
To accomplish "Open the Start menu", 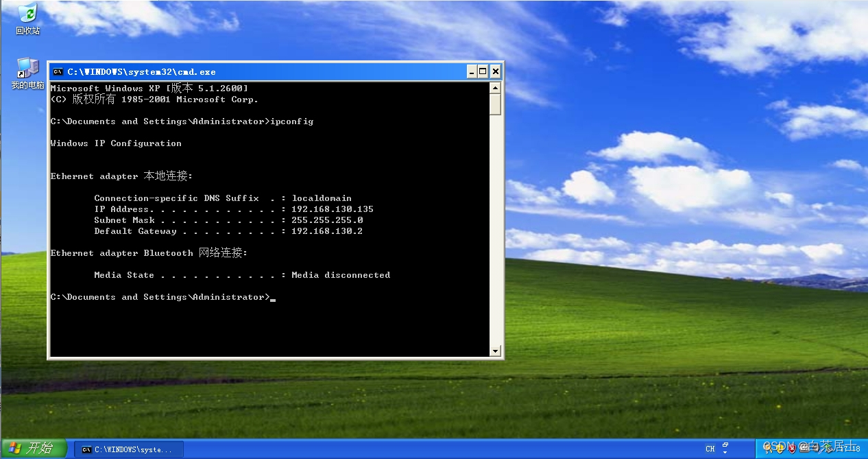I will coord(34,449).
